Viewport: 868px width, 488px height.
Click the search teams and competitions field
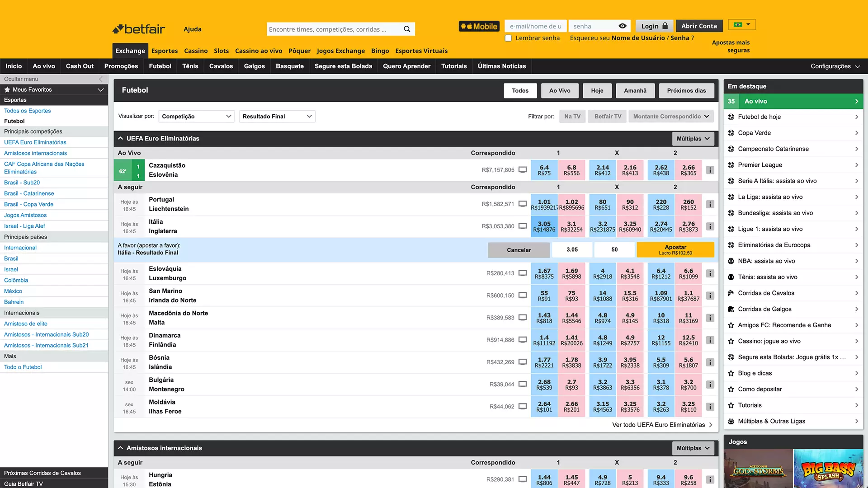pos(334,29)
